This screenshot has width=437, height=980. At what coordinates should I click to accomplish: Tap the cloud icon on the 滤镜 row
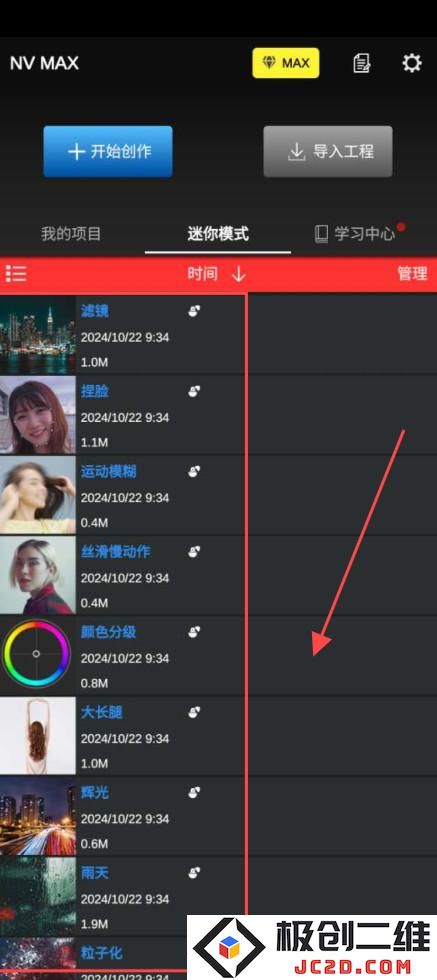click(194, 311)
